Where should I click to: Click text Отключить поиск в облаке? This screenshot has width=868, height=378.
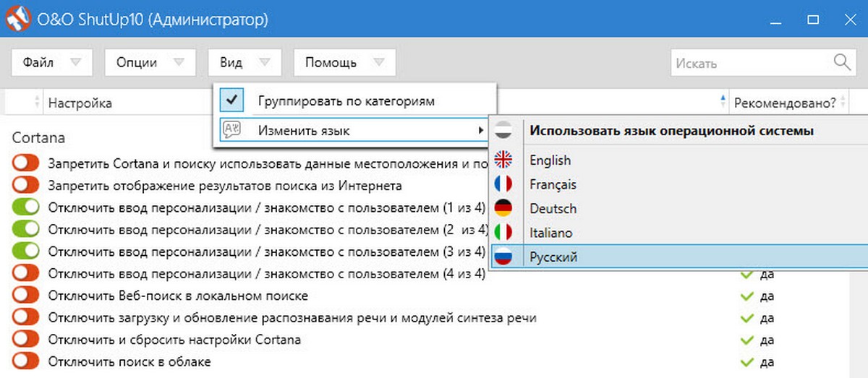(129, 361)
